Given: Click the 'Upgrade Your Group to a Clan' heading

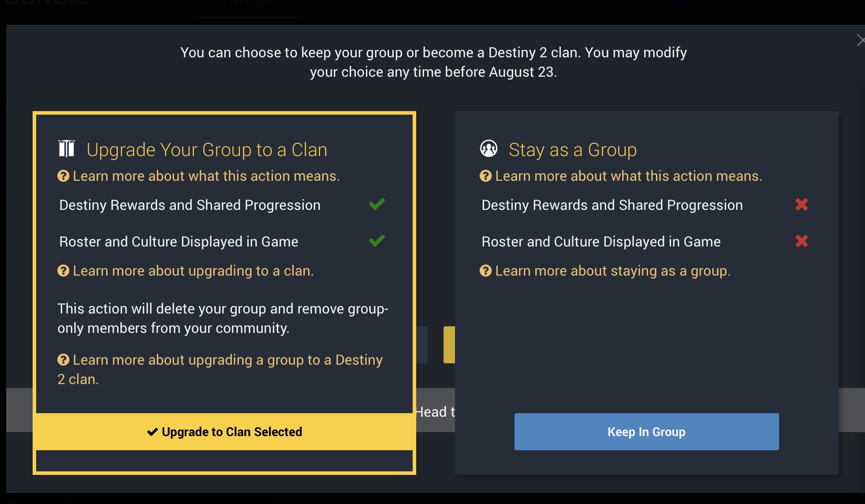Looking at the screenshot, I should click(207, 149).
